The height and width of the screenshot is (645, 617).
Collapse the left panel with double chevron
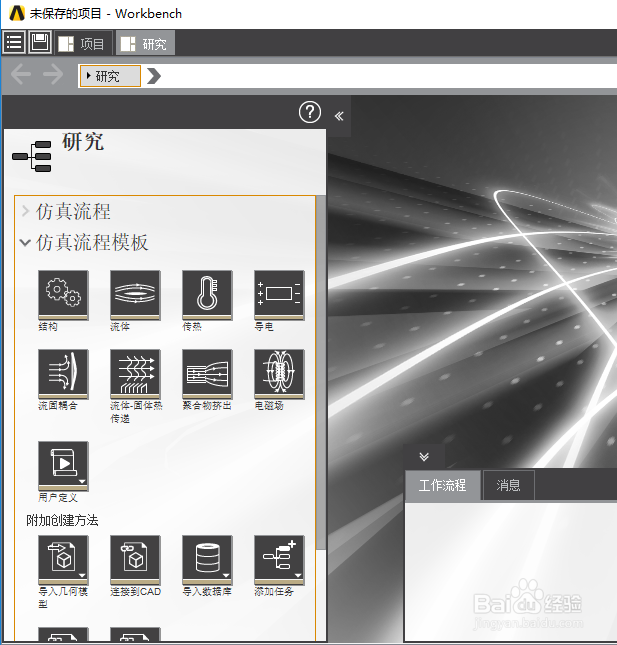coord(339,116)
